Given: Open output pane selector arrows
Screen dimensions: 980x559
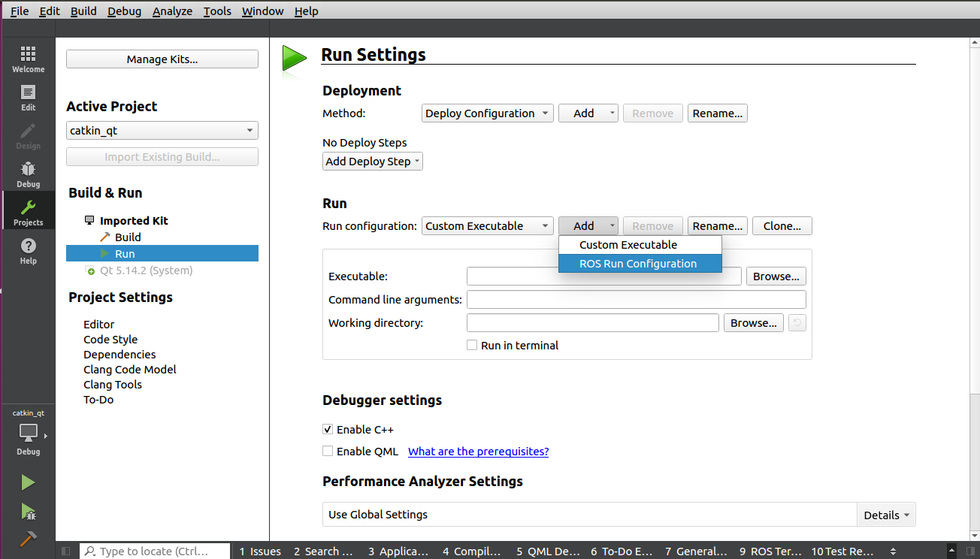Looking at the screenshot, I should (x=892, y=551).
